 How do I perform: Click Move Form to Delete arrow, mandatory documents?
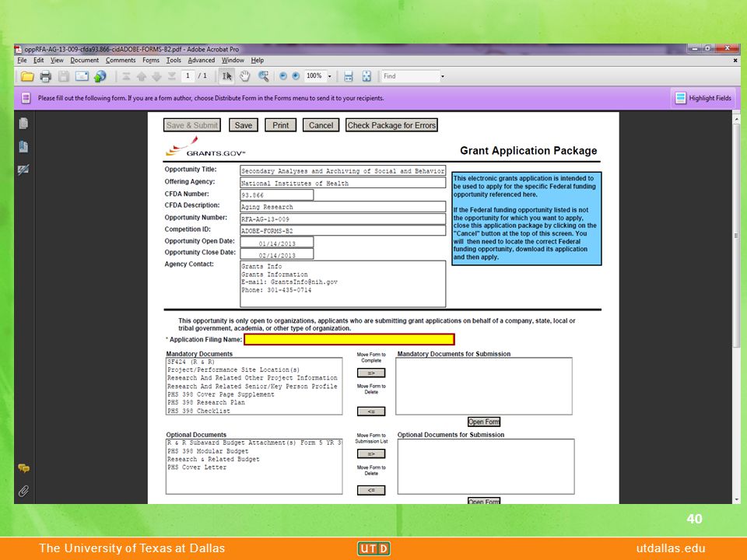[371, 411]
